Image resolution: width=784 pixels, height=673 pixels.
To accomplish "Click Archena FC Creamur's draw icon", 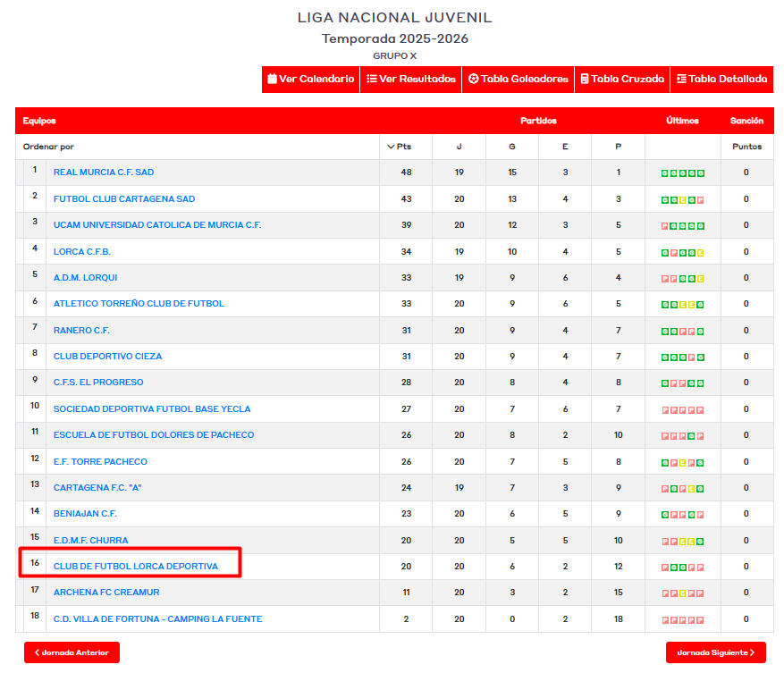I will coord(682,593).
